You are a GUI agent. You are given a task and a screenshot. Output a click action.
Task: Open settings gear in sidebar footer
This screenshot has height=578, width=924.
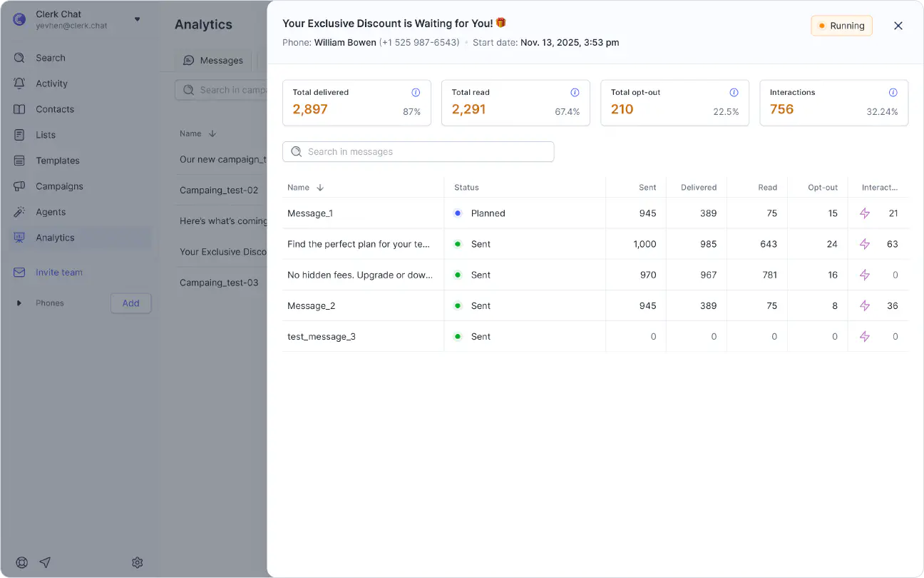(138, 562)
